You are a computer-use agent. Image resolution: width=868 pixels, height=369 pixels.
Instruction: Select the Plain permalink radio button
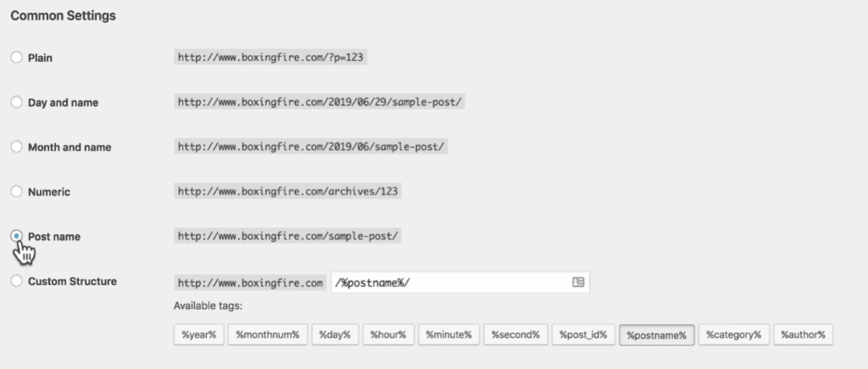pyautogui.click(x=17, y=58)
